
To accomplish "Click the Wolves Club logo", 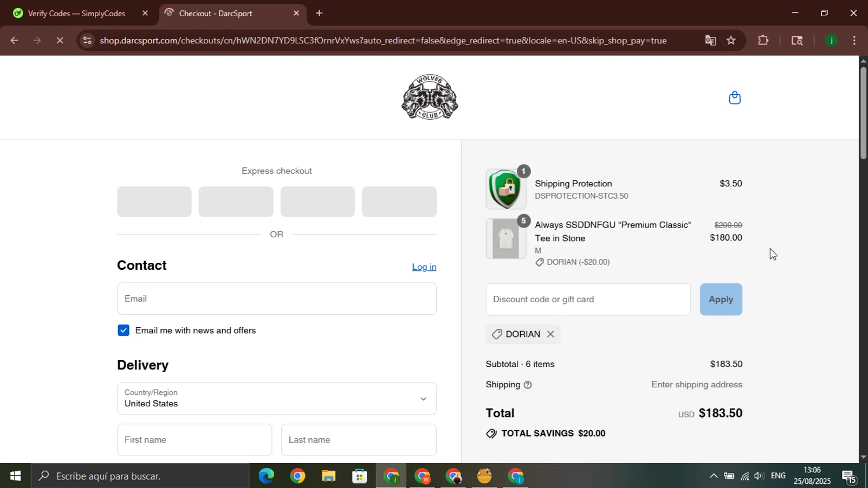I will (x=430, y=97).
